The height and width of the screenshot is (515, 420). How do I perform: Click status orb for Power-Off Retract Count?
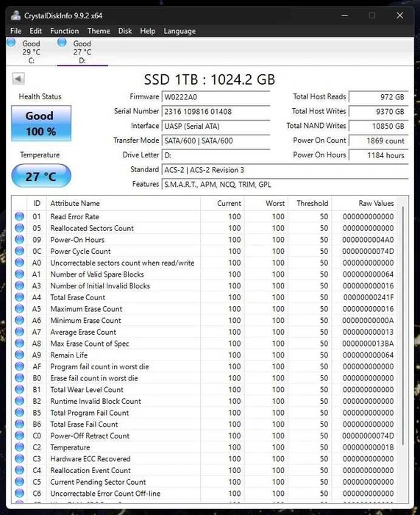point(19,436)
